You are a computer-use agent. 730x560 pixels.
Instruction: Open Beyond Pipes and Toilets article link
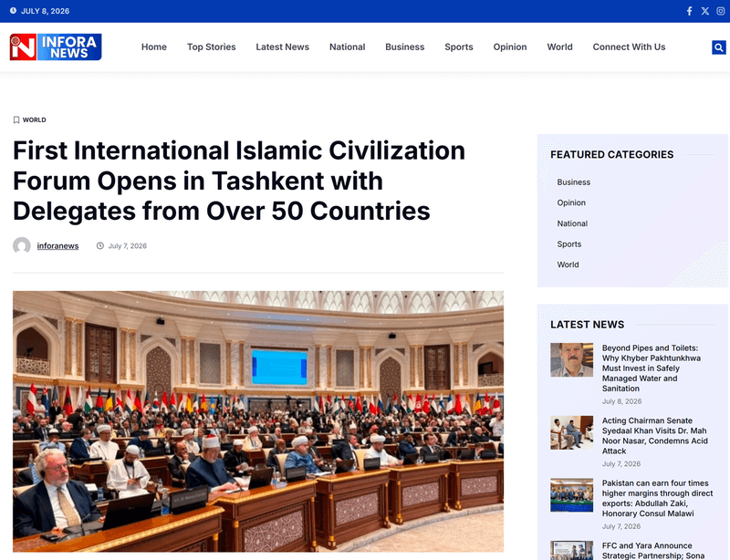(652, 368)
